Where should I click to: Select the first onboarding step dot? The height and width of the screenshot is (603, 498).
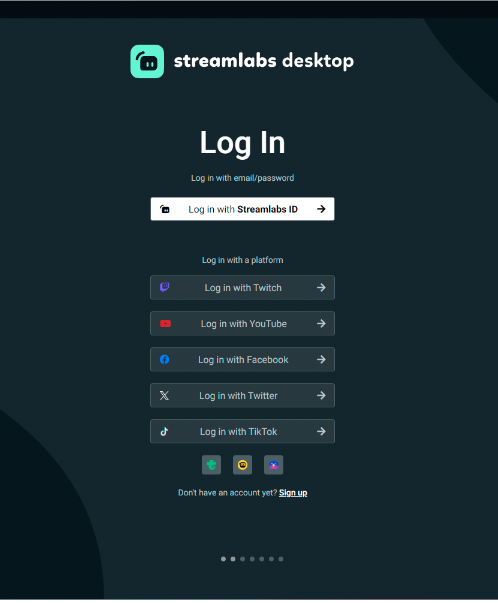click(223, 559)
